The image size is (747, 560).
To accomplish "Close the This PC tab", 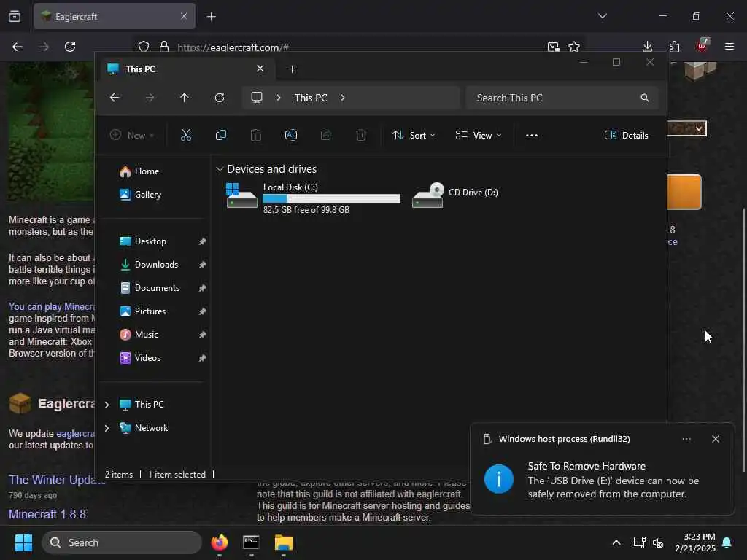I will tap(260, 69).
